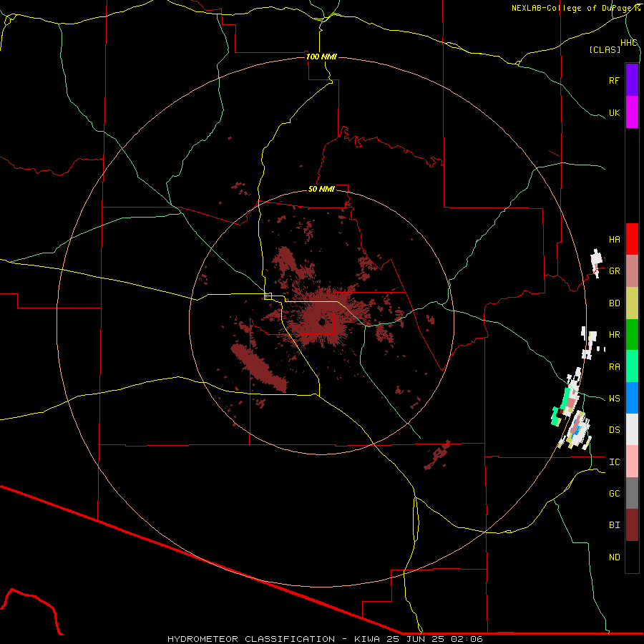Click the purple RF legend color swatch
644x644 pixels.
click(x=632, y=80)
